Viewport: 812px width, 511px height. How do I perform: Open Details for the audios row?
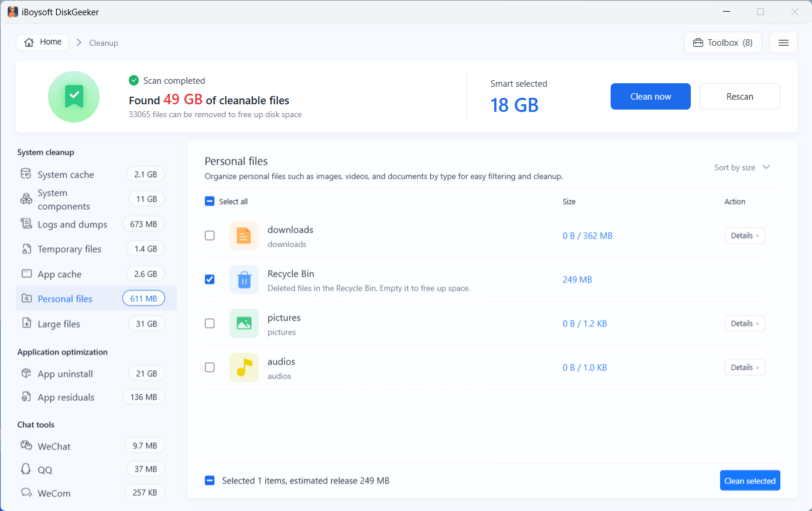coord(745,367)
